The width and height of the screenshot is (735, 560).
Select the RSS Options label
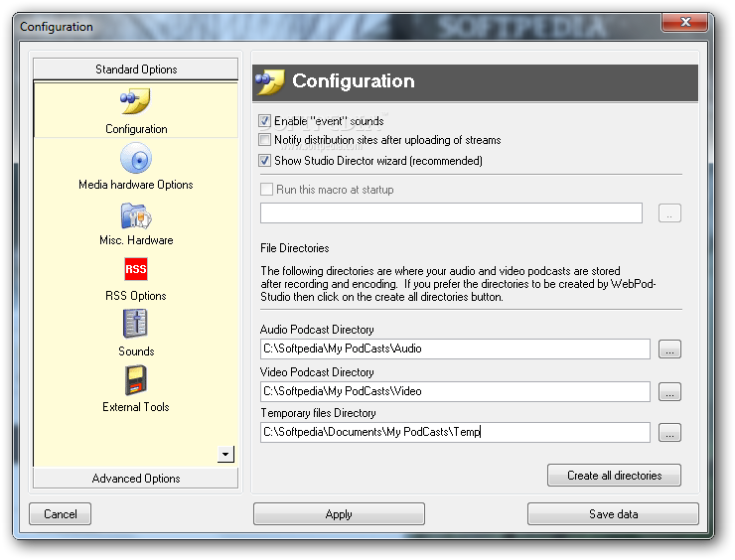pos(136,296)
